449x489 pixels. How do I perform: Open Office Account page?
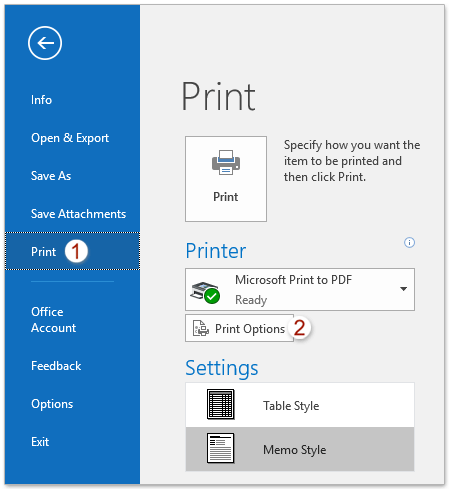54,320
